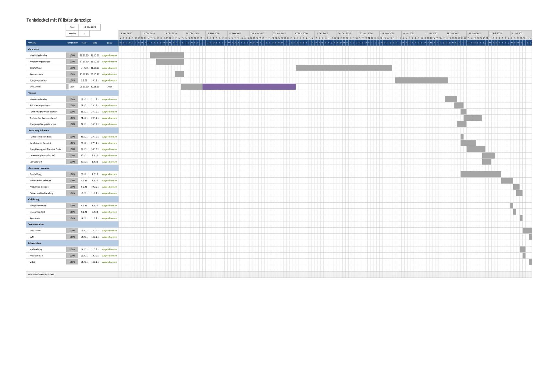Select the Umsetzung Software section header

72,131
